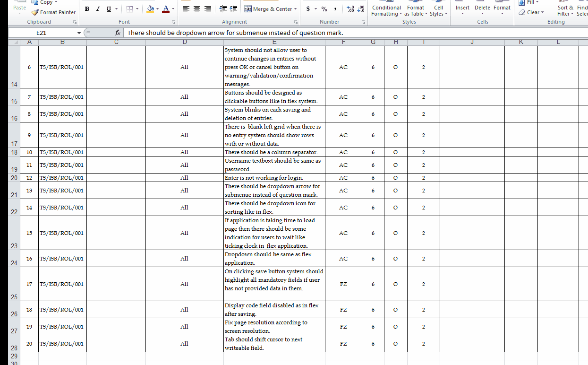Screen dimensions: 588x365
Task: Increase indent of cell content
Action: click(233, 9)
